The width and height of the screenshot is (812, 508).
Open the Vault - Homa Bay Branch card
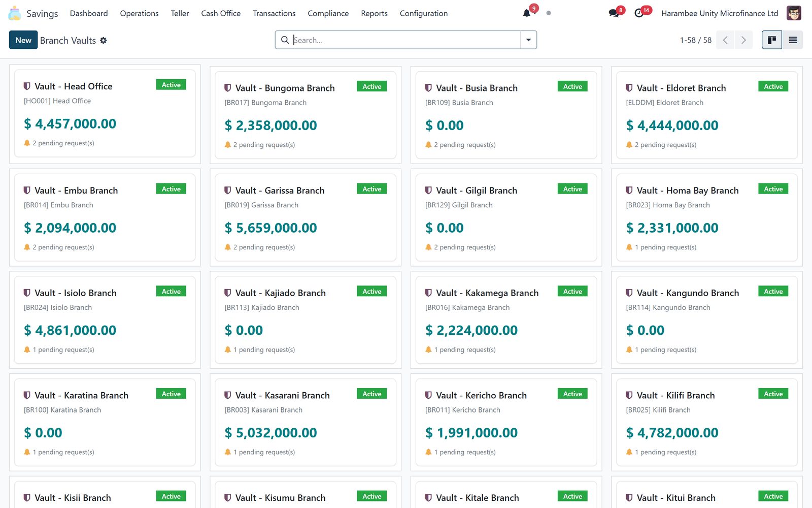(x=707, y=217)
